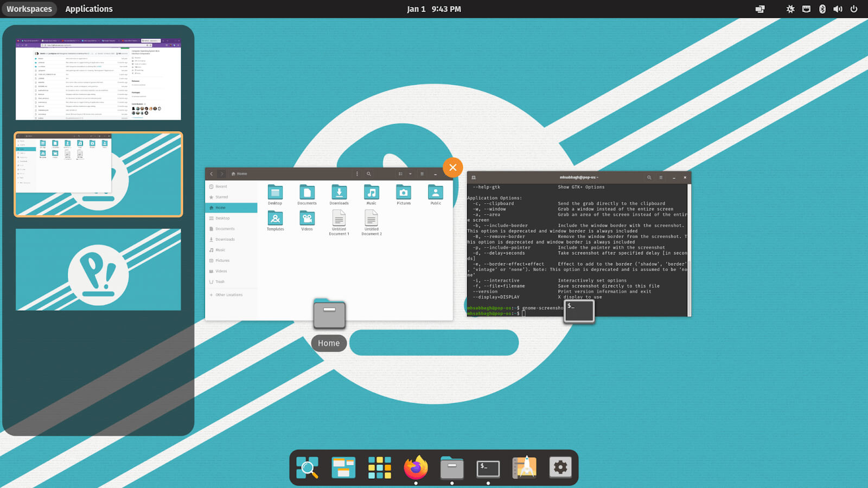Open search in the Terminal window header
The width and height of the screenshot is (868, 488).
coord(649,177)
